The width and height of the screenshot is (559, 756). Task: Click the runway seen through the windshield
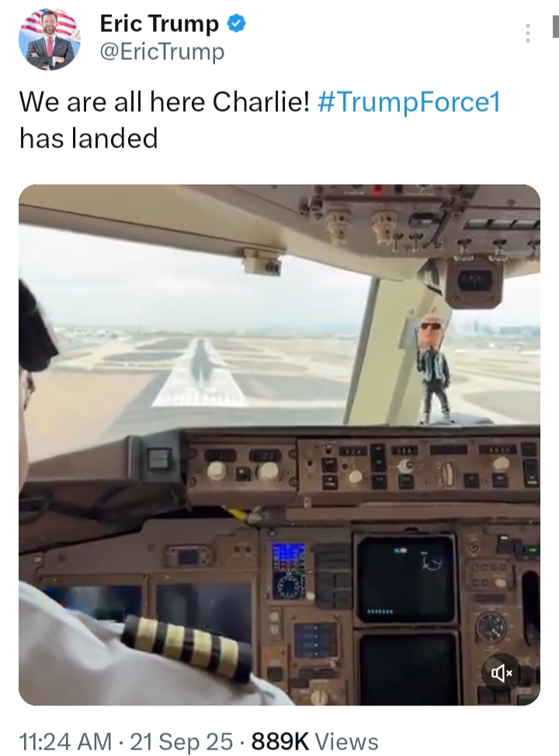[200, 373]
